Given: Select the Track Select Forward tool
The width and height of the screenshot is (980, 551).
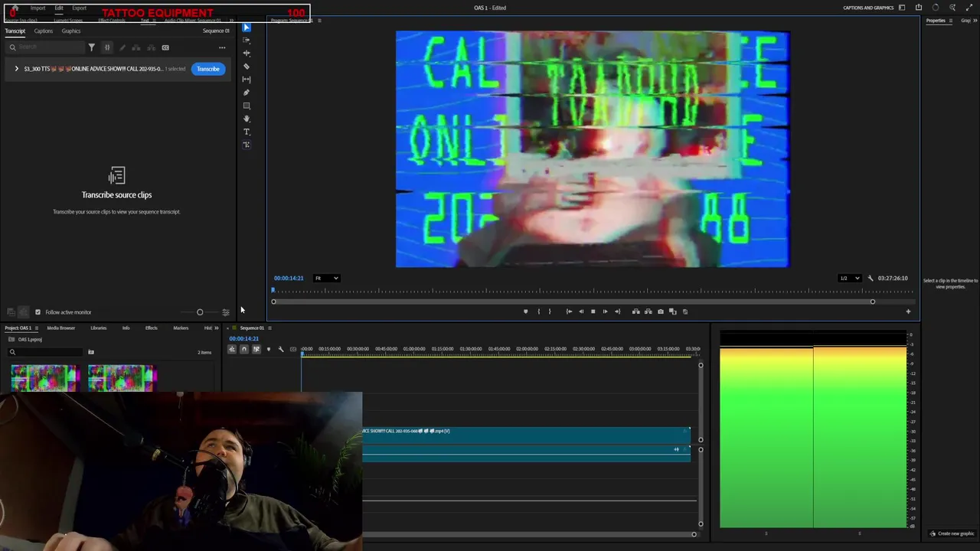Looking at the screenshot, I should click(247, 40).
